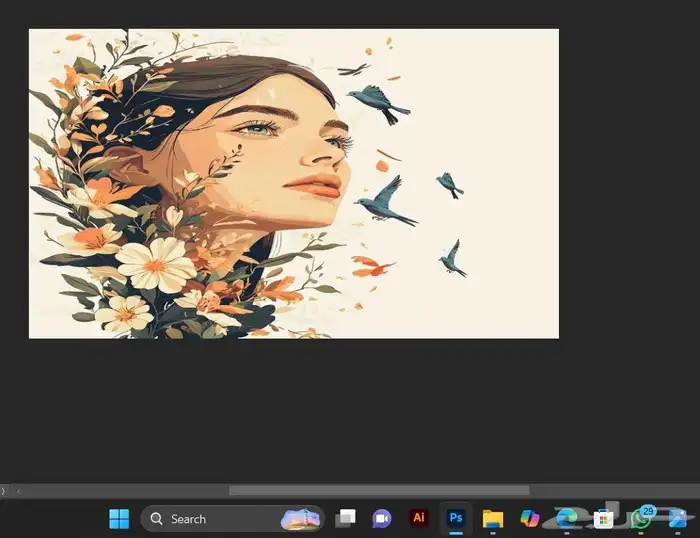
Task: Click the purple video chat app icon
Action: (381, 518)
